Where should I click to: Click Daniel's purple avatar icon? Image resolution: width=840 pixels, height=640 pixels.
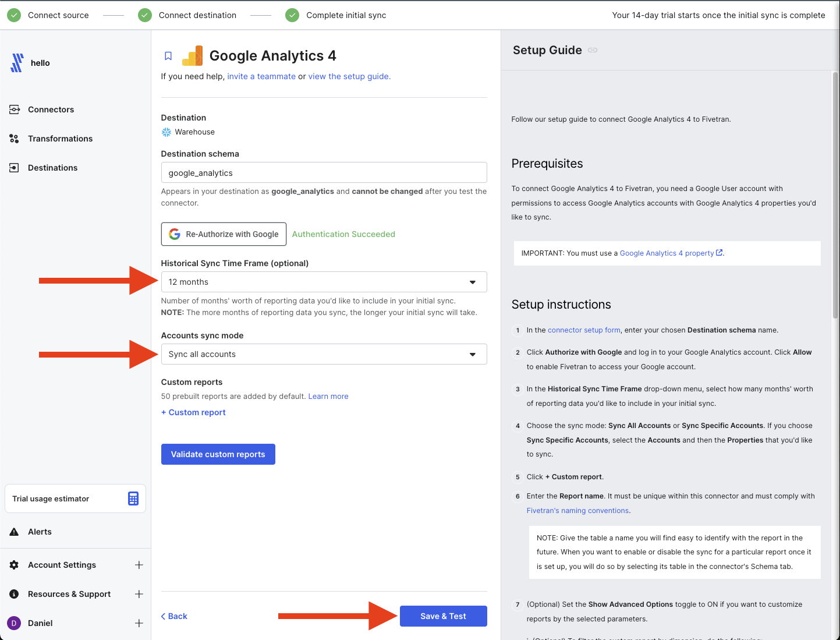[x=14, y=623]
